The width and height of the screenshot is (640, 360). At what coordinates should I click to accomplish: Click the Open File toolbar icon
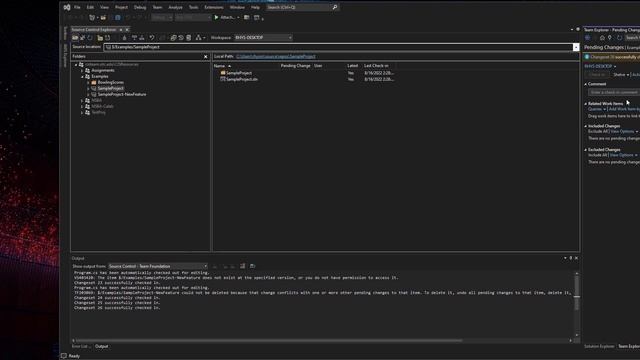coord(103,17)
